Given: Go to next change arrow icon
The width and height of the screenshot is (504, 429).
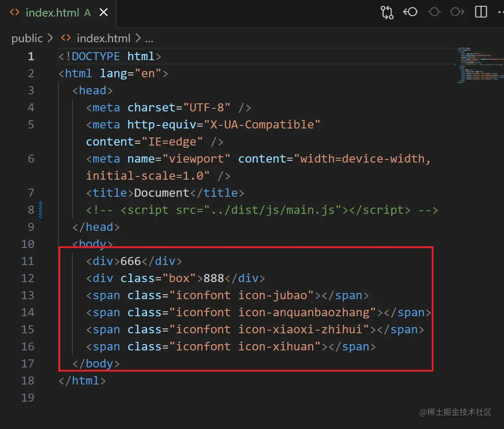Looking at the screenshot, I should pos(457,12).
